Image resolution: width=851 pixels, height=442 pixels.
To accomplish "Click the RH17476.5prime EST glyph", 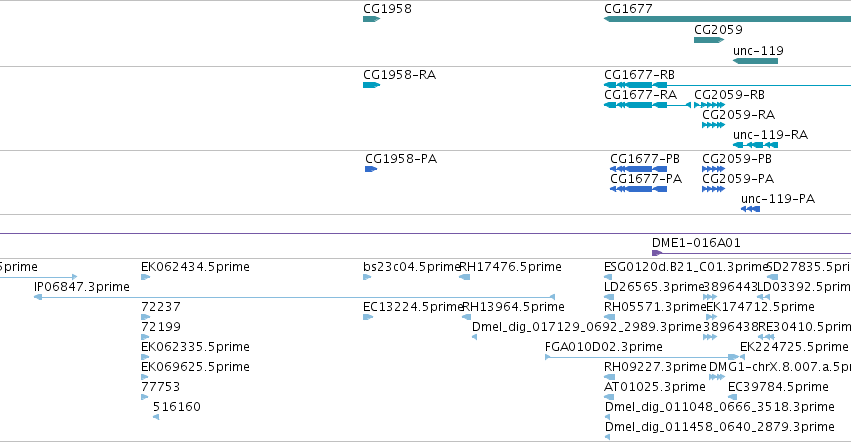I will tap(465, 277).
